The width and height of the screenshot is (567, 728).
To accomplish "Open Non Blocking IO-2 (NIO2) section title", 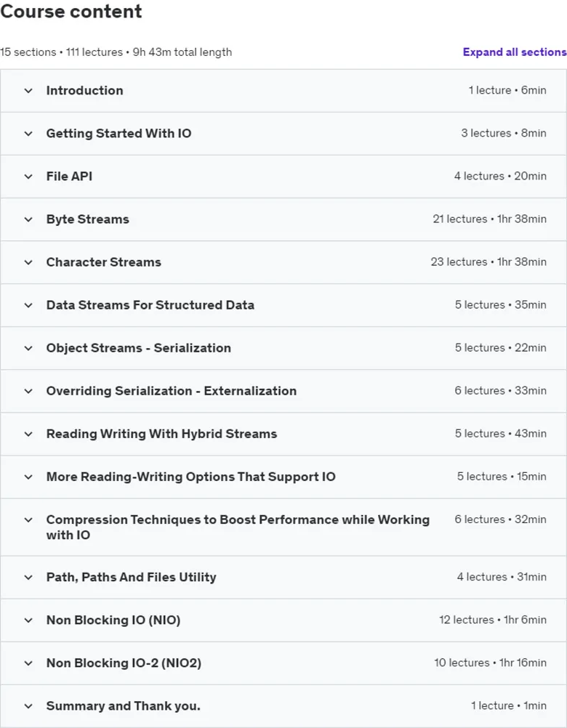I will click(124, 663).
